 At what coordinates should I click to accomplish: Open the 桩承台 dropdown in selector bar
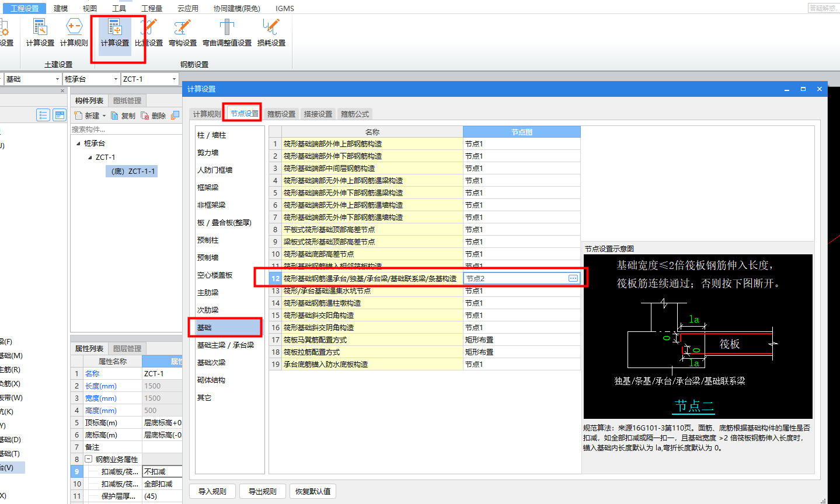116,79
